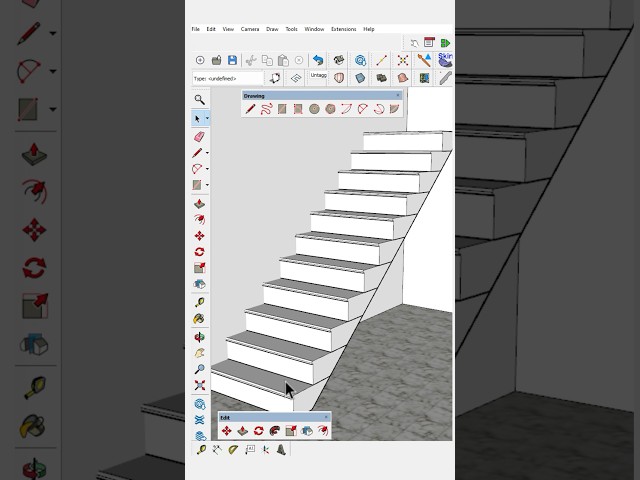Select the Move tool in left toolbar
640x480 pixels.
tap(199, 236)
